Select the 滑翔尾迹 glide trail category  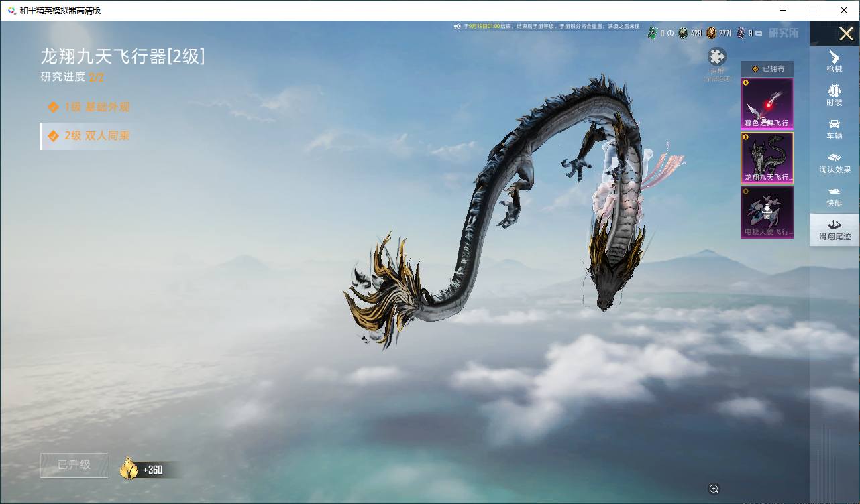coord(835,230)
